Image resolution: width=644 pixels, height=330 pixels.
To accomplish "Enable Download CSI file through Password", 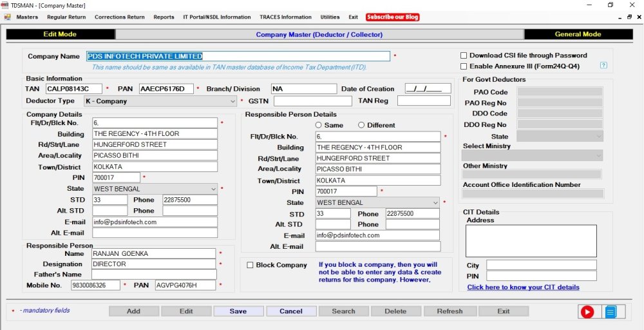I will [x=464, y=55].
